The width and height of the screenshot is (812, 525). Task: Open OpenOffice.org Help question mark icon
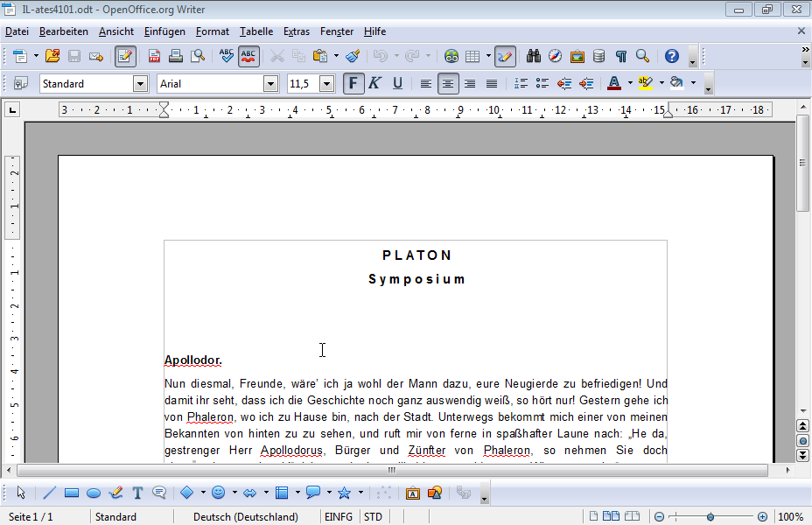coord(672,56)
